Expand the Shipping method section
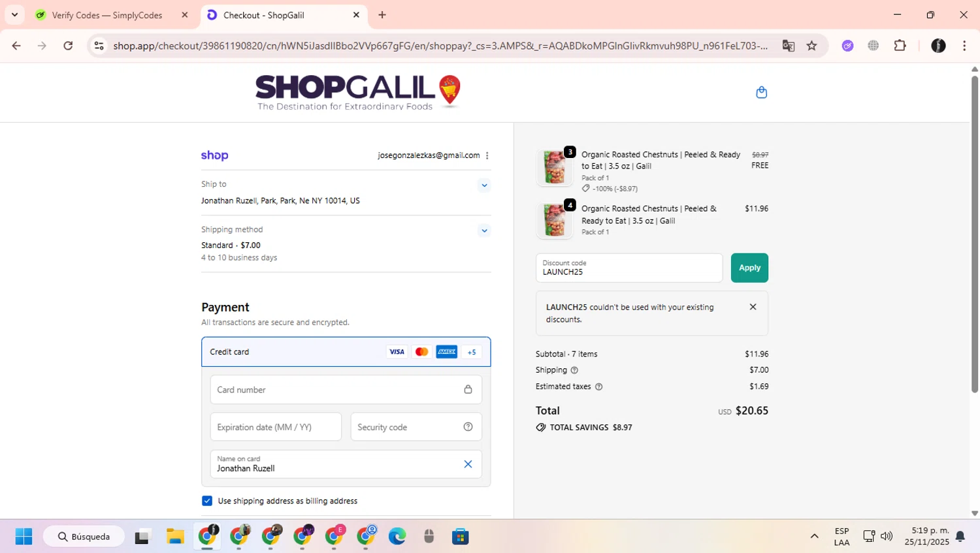This screenshot has height=553, width=980. (x=484, y=230)
